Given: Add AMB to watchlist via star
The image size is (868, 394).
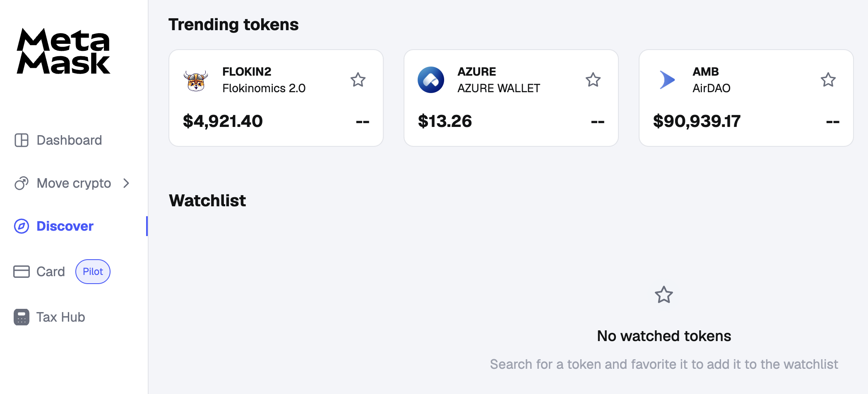Looking at the screenshot, I should tap(828, 80).
